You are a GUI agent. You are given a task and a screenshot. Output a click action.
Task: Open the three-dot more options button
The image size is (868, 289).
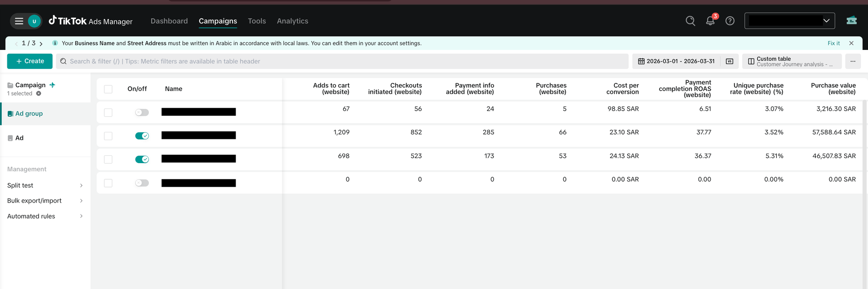853,61
